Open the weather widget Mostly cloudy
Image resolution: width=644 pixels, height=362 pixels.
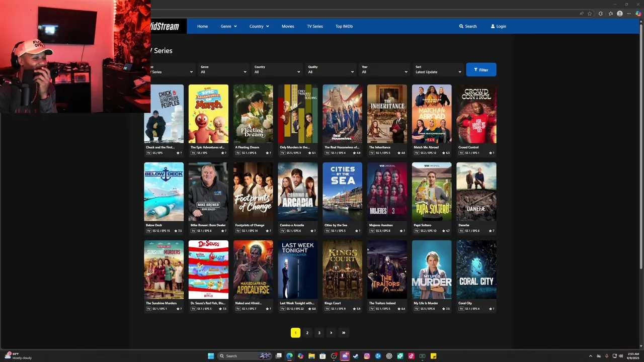pos(19,356)
